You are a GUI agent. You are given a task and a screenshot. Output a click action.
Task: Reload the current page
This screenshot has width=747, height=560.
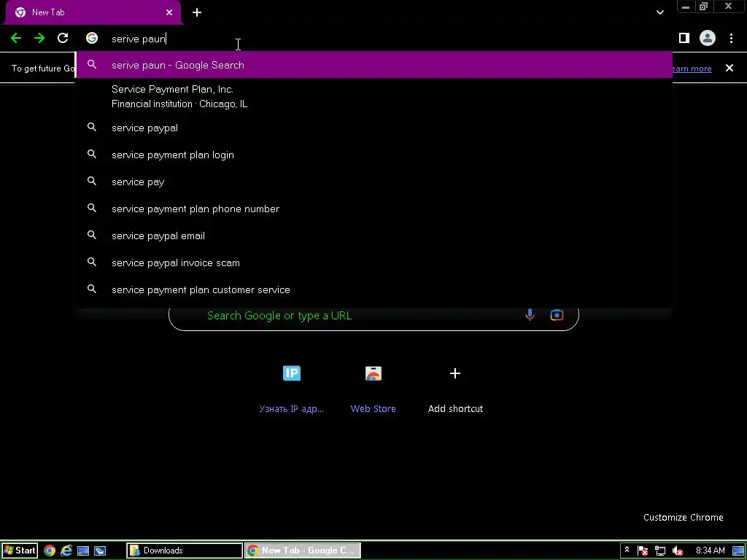pyautogui.click(x=63, y=38)
